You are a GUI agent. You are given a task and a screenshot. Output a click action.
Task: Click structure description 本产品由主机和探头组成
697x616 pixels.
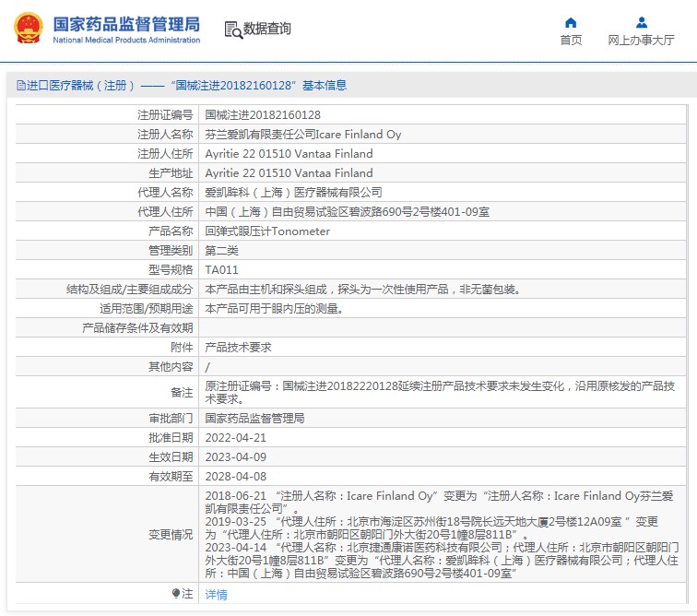[362, 290]
